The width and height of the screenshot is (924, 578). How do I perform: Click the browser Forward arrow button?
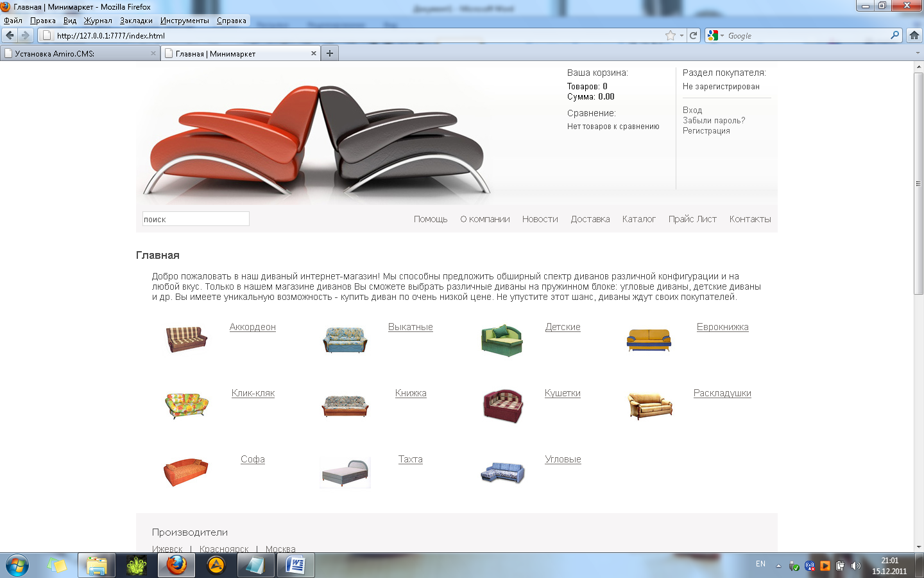point(25,35)
